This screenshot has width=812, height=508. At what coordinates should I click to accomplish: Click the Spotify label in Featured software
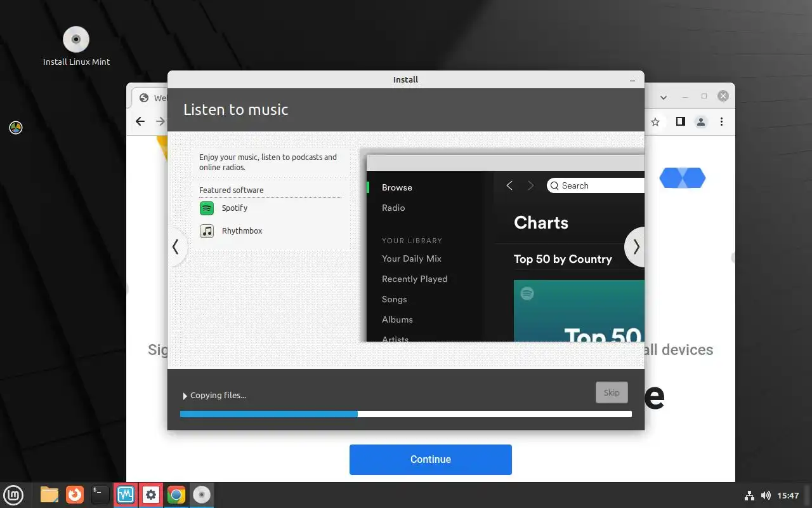click(x=235, y=208)
